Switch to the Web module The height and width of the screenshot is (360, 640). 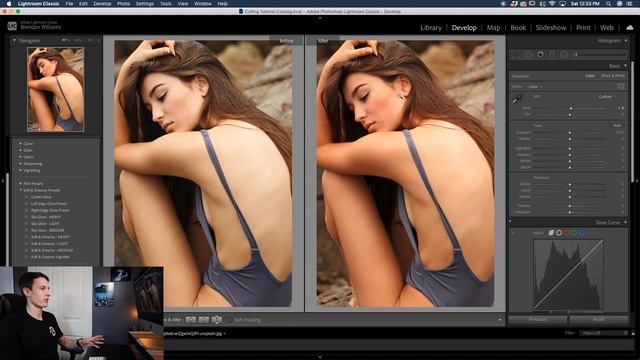[x=607, y=28]
